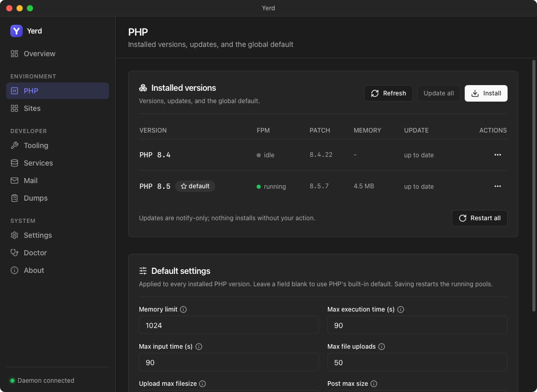Open the About page
The image size is (537, 392).
pyautogui.click(x=57, y=270)
